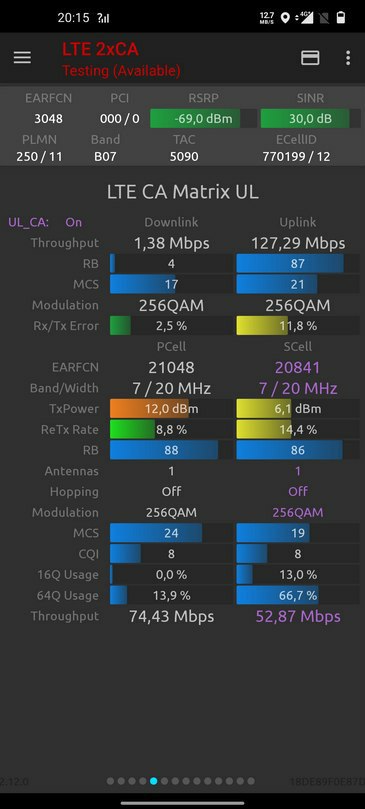Viewport: 365px width, 809px height.
Task: Tap the 4G signal strength icon
Action: 305,18
